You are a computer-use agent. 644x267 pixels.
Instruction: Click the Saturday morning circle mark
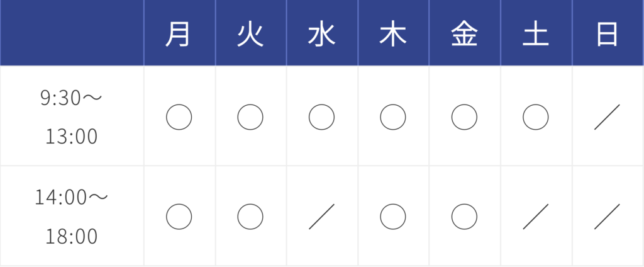[x=536, y=117]
